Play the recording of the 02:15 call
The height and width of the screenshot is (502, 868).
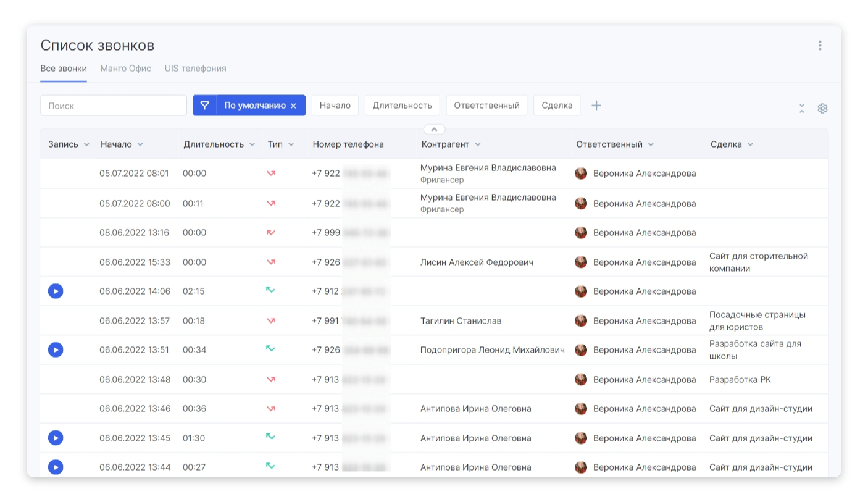(56, 291)
